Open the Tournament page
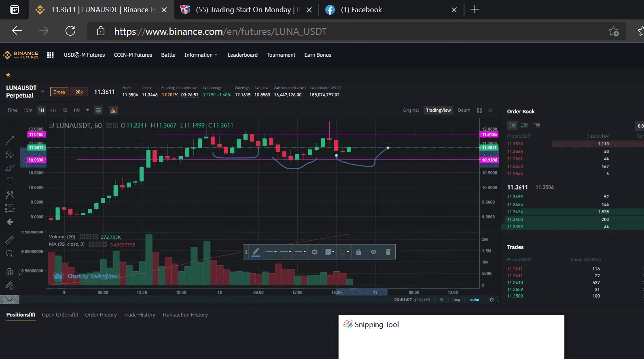The width and height of the screenshot is (644, 359). click(x=281, y=55)
